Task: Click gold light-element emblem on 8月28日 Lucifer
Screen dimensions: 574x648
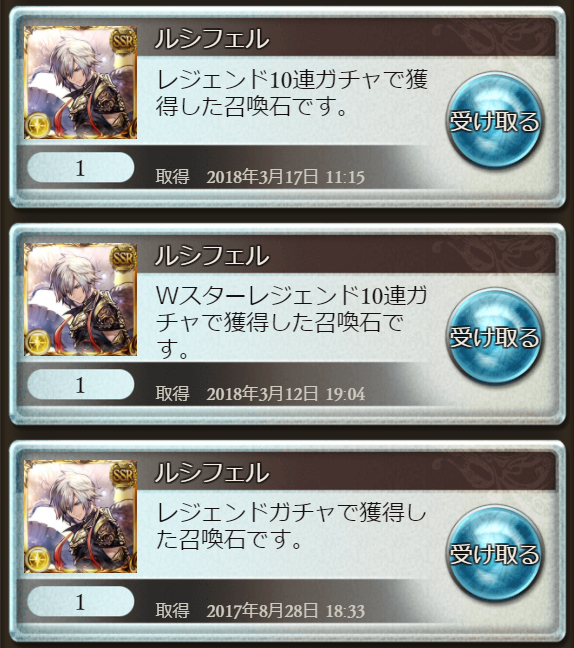Action: pyautogui.click(x=38, y=559)
